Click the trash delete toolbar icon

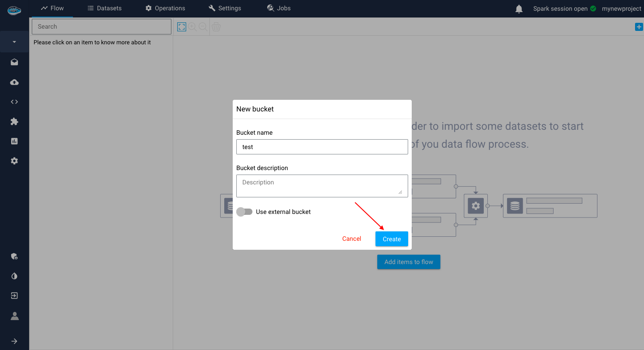coord(216,27)
